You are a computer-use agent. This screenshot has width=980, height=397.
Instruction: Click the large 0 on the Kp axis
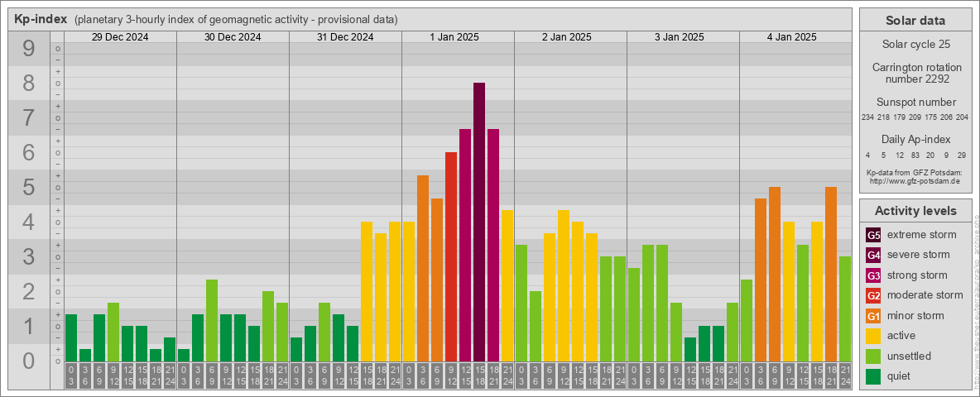29,360
